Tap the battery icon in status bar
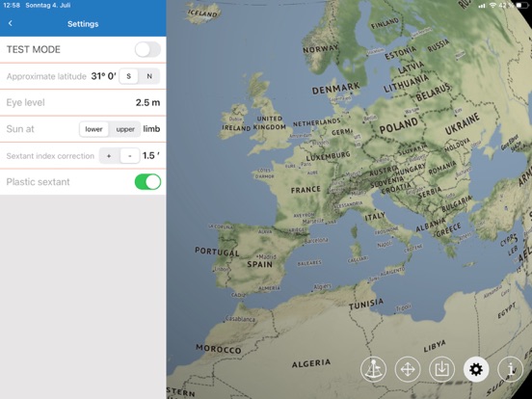The width and height of the screenshot is (532, 399). pos(521,6)
